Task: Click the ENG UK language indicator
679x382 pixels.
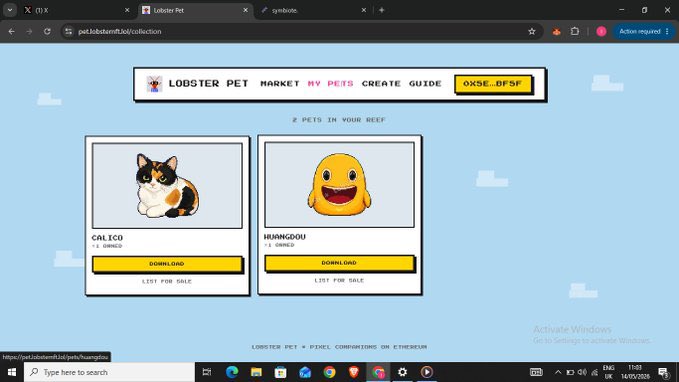Action: tap(608, 372)
